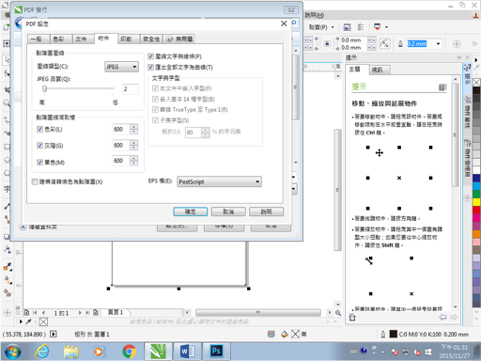Open Photoshop from the taskbar
The image size is (481, 361).
tap(216, 351)
